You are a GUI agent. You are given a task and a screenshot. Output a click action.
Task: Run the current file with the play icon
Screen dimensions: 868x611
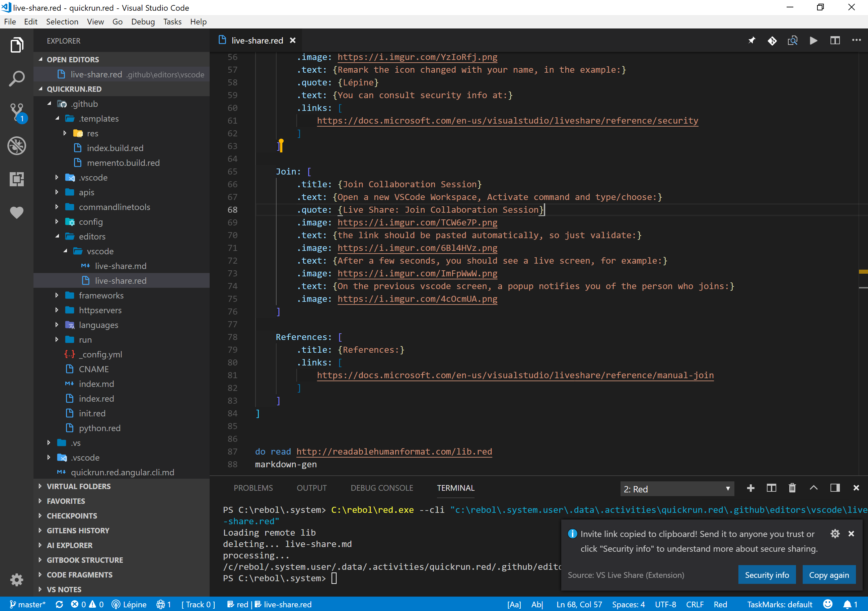click(813, 41)
